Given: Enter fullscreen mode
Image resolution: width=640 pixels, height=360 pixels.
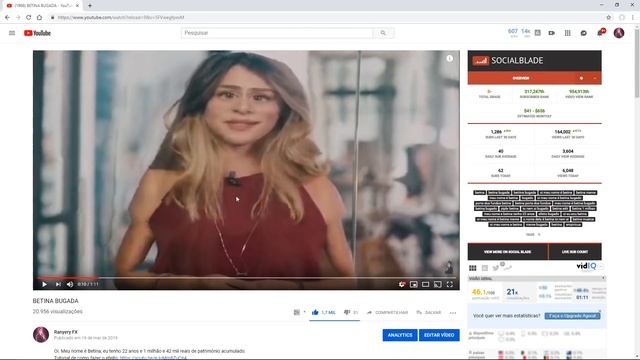Looking at the screenshot, I should [x=449, y=284].
